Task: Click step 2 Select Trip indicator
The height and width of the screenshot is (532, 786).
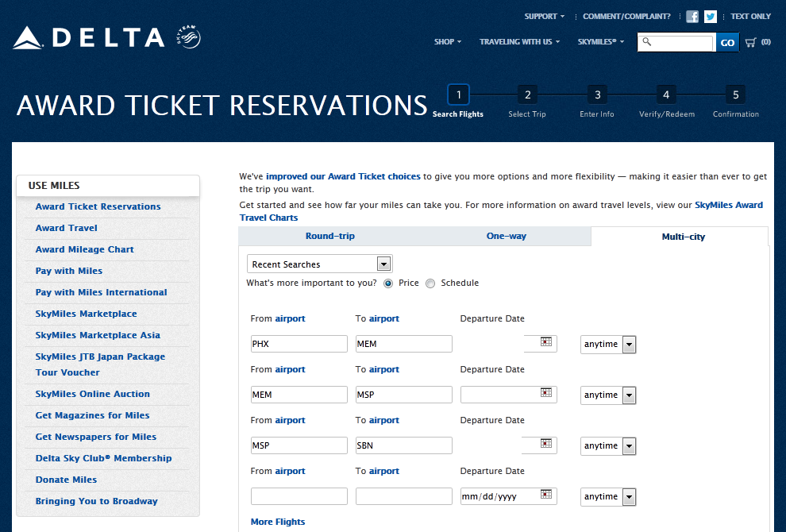Action: pos(527,96)
